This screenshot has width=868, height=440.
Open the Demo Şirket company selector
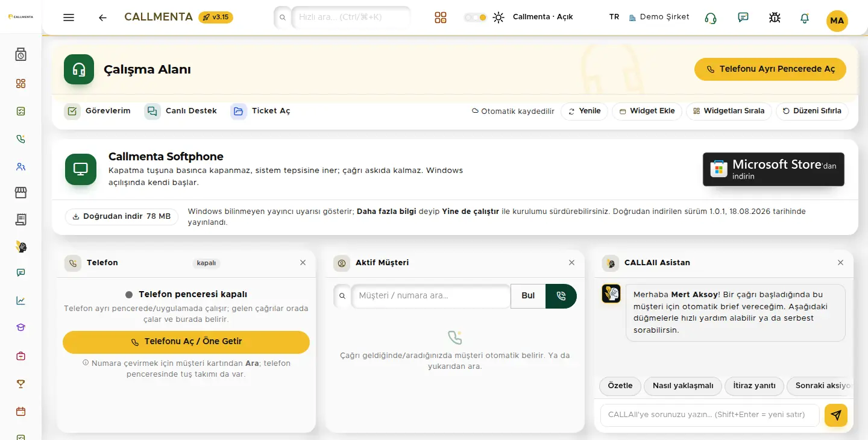pyautogui.click(x=659, y=17)
